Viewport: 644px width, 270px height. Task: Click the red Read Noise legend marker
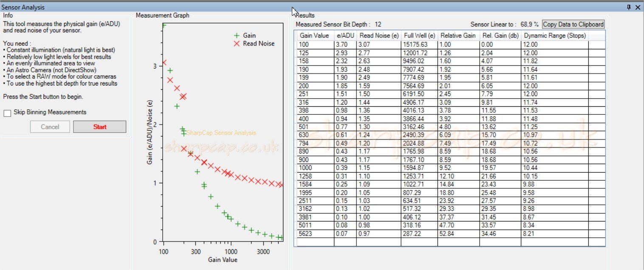click(237, 43)
